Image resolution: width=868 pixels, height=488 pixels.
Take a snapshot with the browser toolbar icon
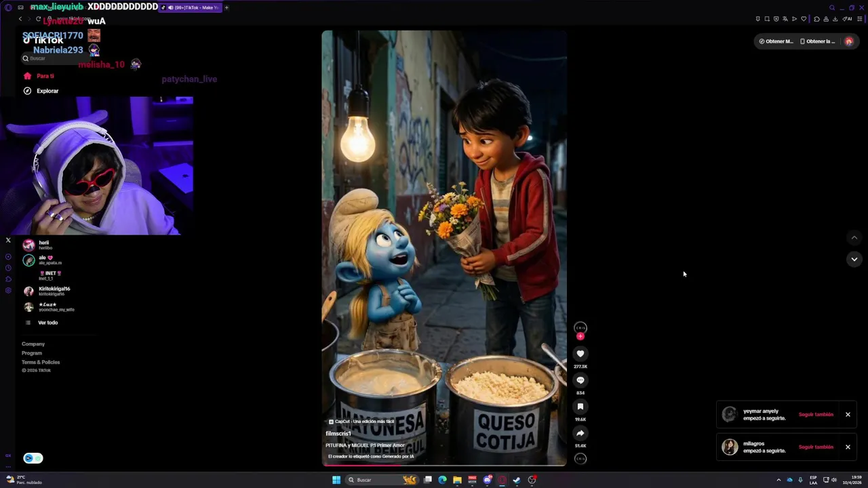coord(767,19)
